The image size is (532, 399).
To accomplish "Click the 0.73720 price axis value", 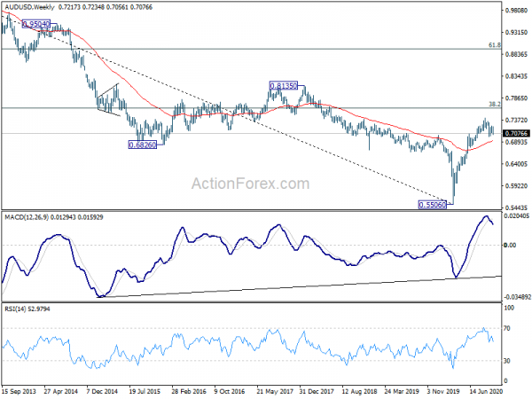I will pyautogui.click(x=516, y=120).
